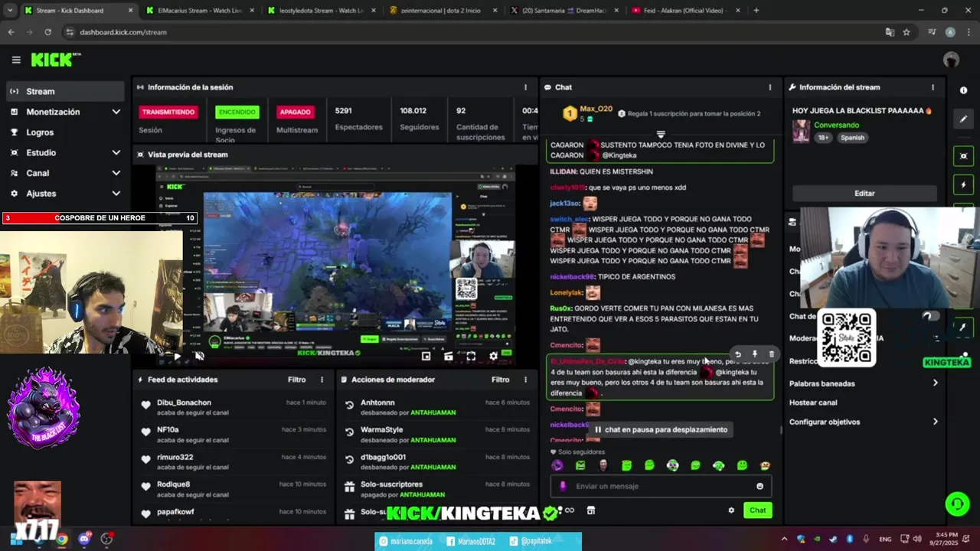This screenshot has width=980, height=551.
Task: Click ANTAHUAMAN on the Anhtonnn unban entry
Action: point(433,412)
